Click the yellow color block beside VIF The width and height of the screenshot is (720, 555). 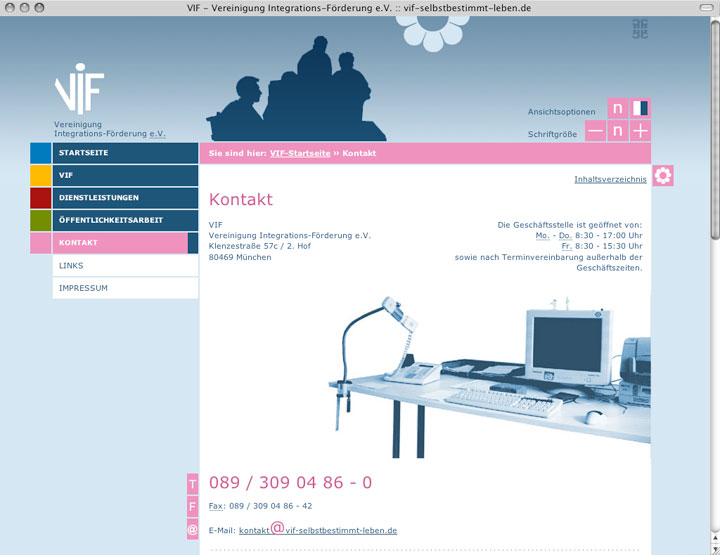click(x=40, y=175)
